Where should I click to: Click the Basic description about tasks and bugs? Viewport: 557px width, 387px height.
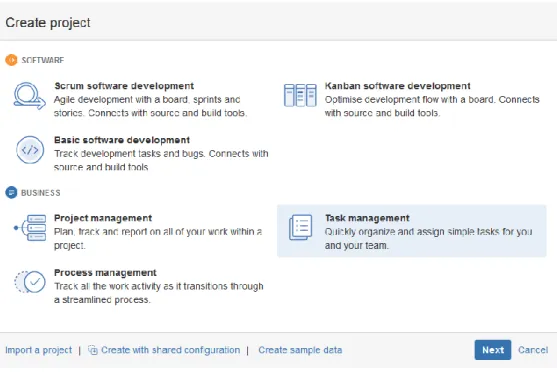coord(161,160)
